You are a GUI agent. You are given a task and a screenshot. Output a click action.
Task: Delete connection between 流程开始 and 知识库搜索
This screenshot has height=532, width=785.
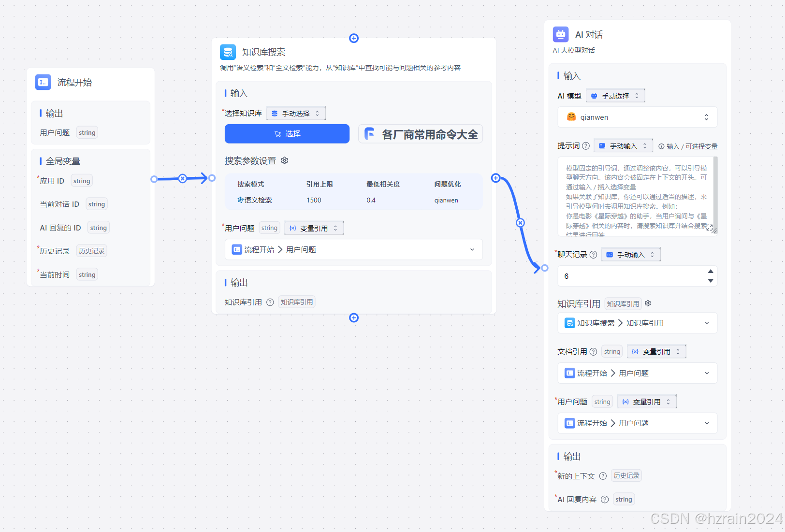pyautogui.click(x=182, y=178)
